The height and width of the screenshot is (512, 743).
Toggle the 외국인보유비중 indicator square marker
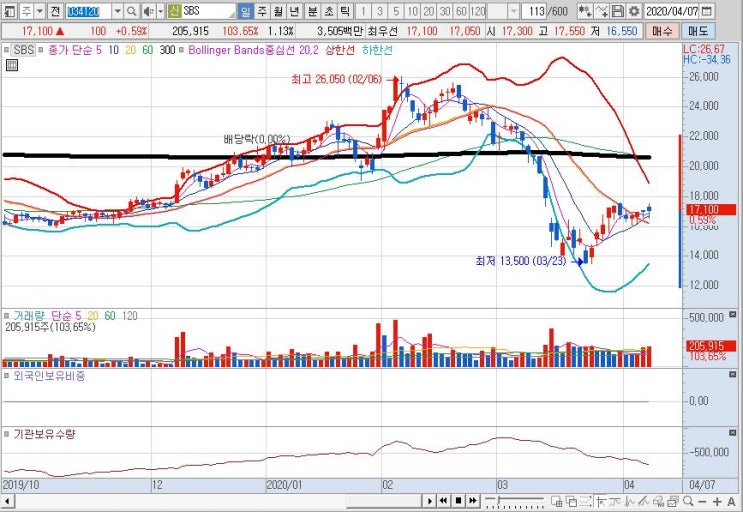[x=7, y=376]
